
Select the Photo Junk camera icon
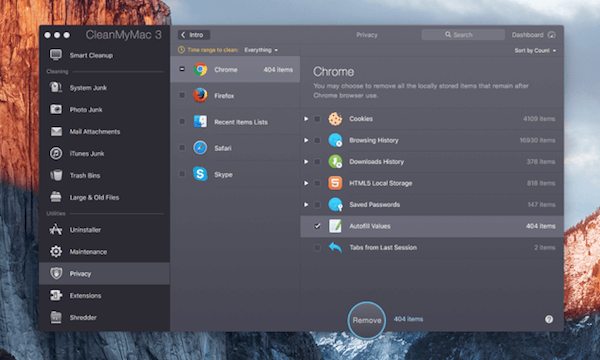(56, 109)
